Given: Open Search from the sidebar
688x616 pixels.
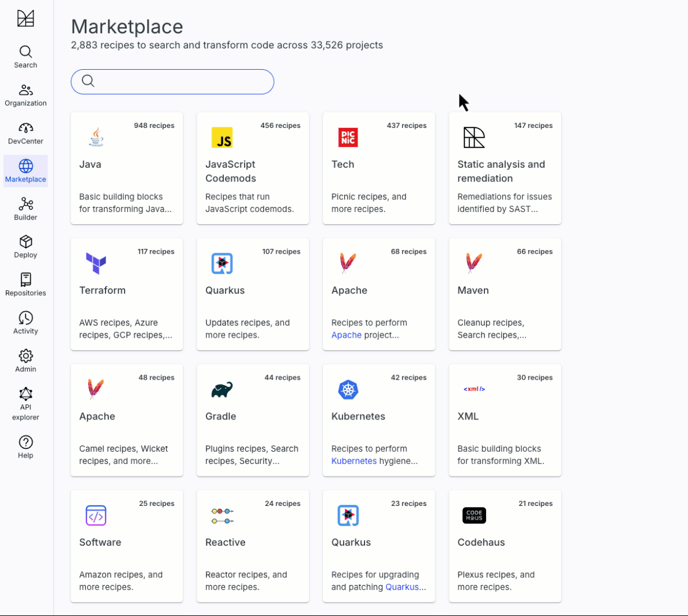Looking at the screenshot, I should (25, 57).
